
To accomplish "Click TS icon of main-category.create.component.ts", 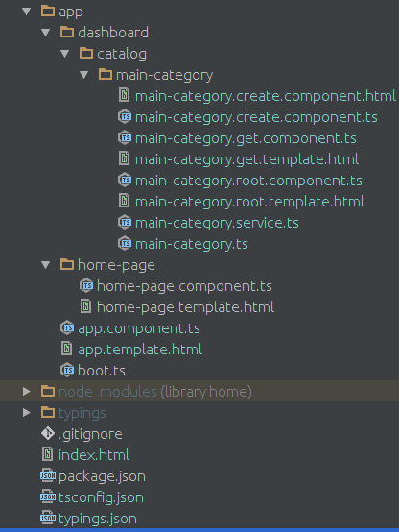I will point(125,117).
